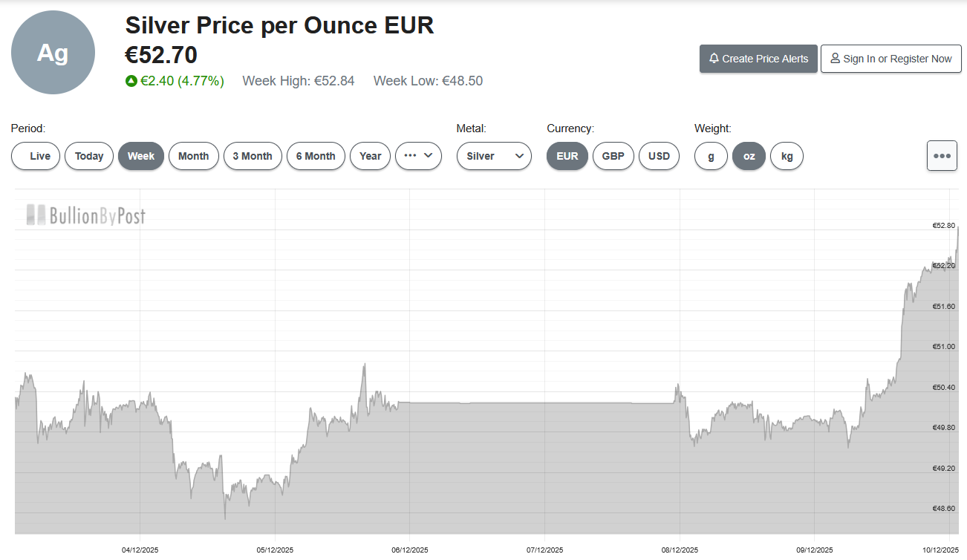Switch chart to Year period
967x560 pixels.
pyautogui.click(x=370, y=156)
